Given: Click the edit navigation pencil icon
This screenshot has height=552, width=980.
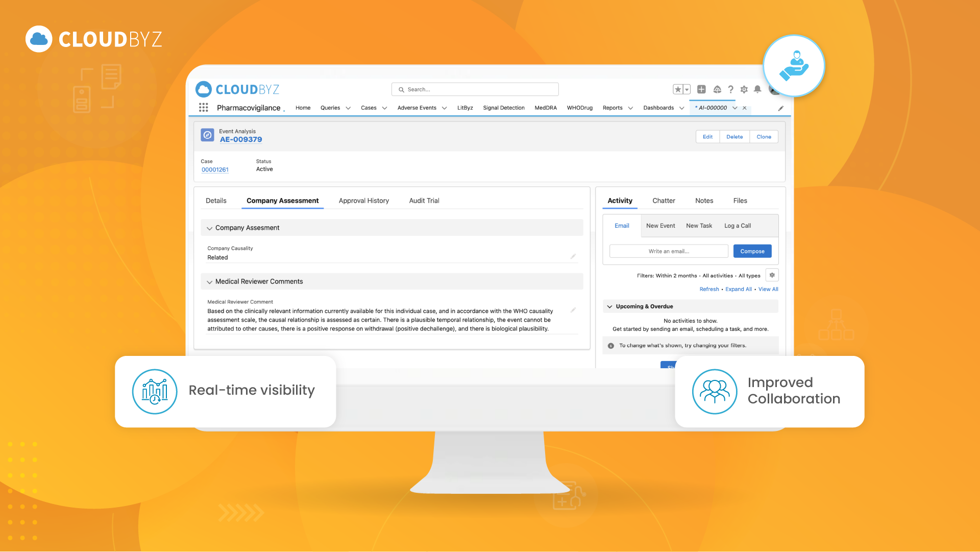Looking at the screenshot, I should point(781,108).
